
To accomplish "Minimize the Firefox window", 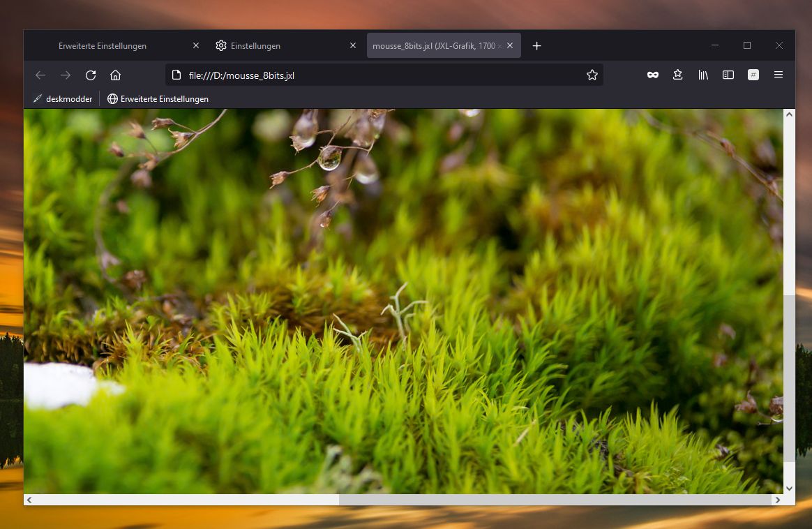I will pyautogui.click(x=715, y=45).
